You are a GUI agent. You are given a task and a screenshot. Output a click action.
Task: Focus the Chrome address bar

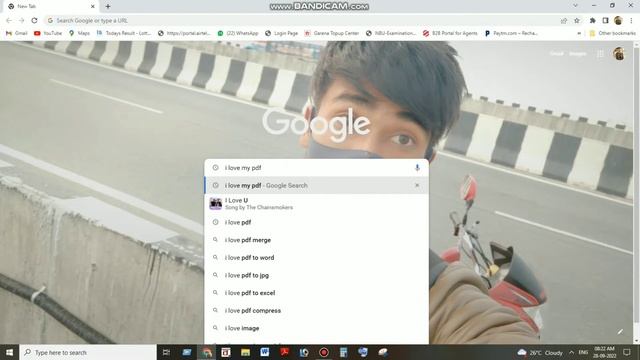click(300, 20)
